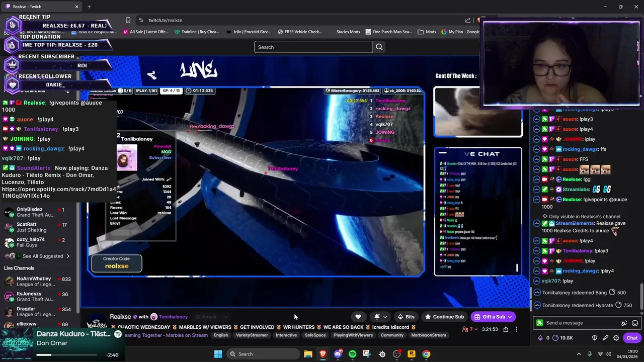Click the microphone icon in system tray
This screenshot has height=362, width=644.
click(x=589, y=354)
